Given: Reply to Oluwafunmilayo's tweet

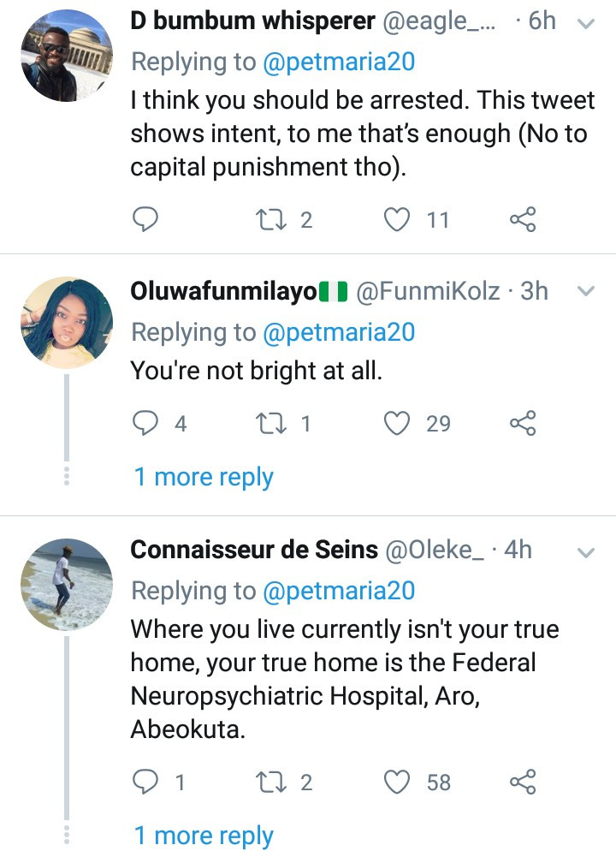Looking at the screenshot, I should pos(146,424).
